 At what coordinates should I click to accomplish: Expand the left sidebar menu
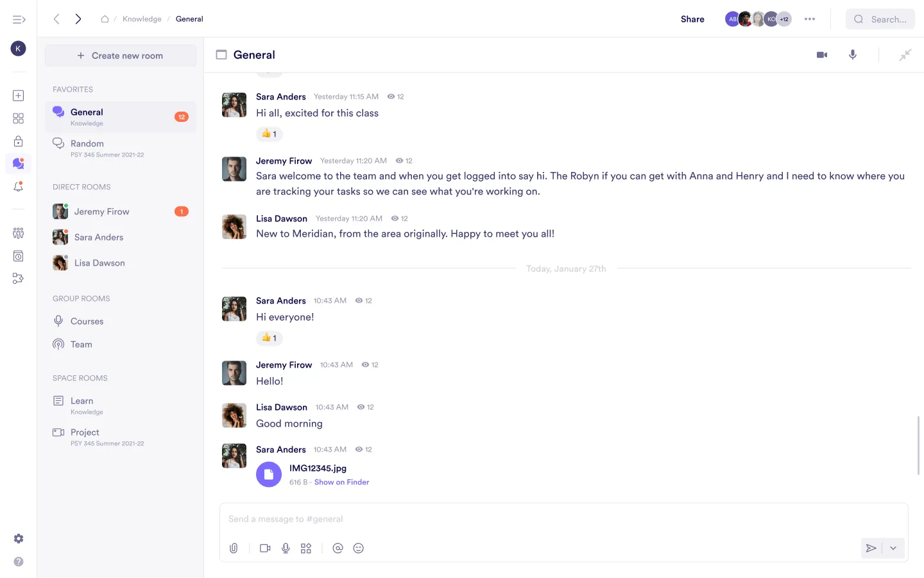coord(19,19)
